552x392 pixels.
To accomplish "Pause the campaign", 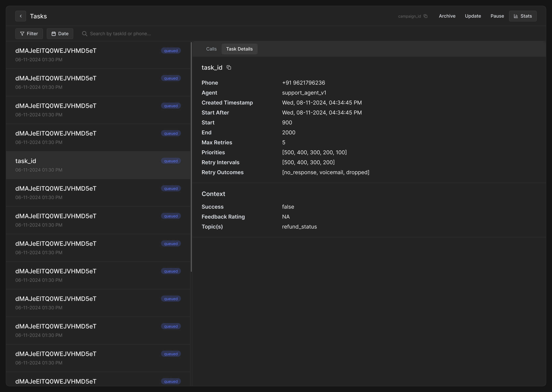I will tap(497, 16).
